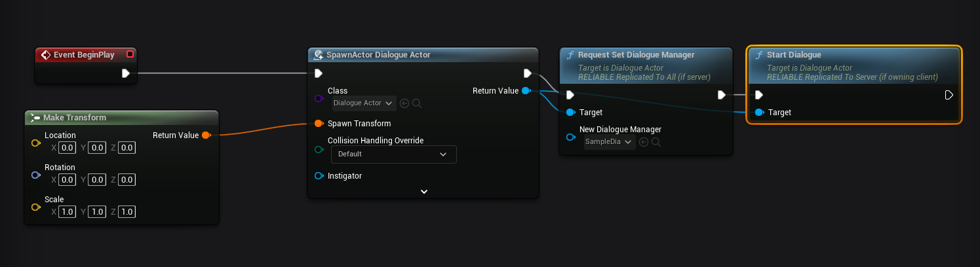Expand the SpawnActor node advanced pins
Image resolution: width=980 pixels, height=267 pixels.
point(423,192)
